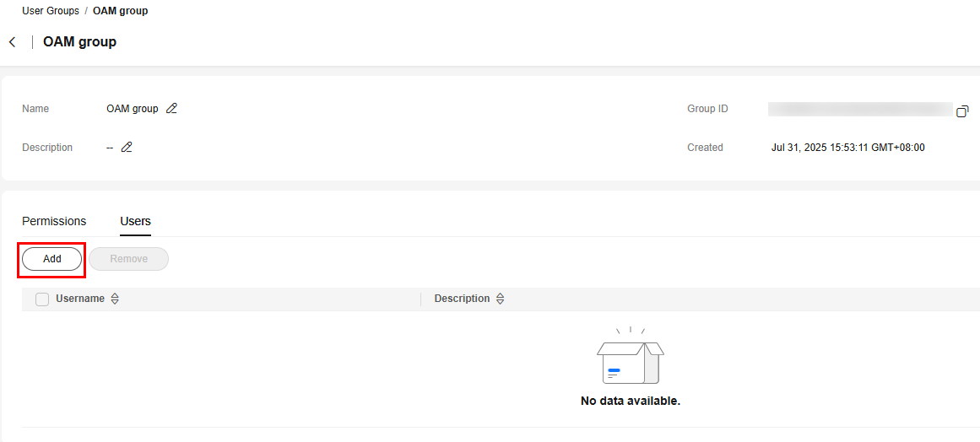The width and height of the screenshot is (980, 442).
Task: Select the Users tab
Action: (x=135, y=221)
